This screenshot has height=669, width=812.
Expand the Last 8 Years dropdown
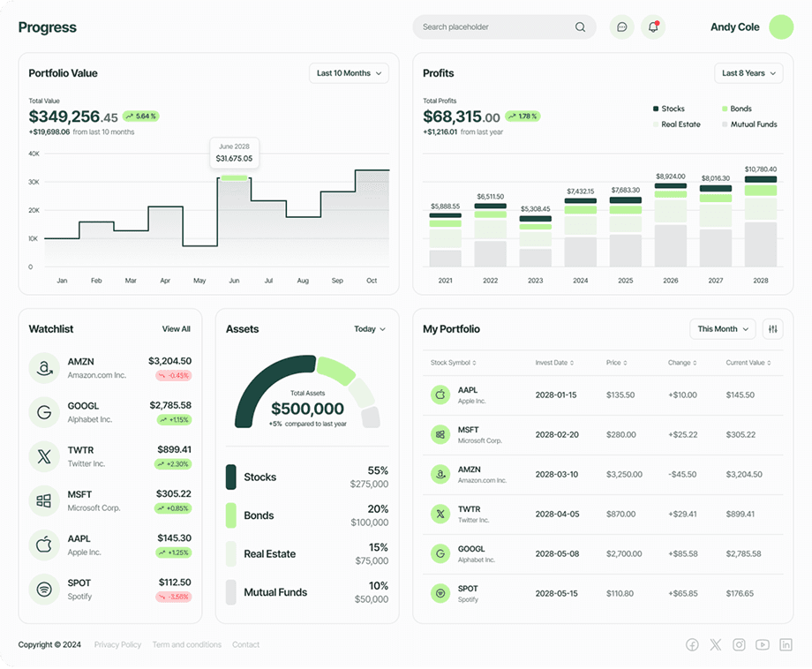(748, 73)
